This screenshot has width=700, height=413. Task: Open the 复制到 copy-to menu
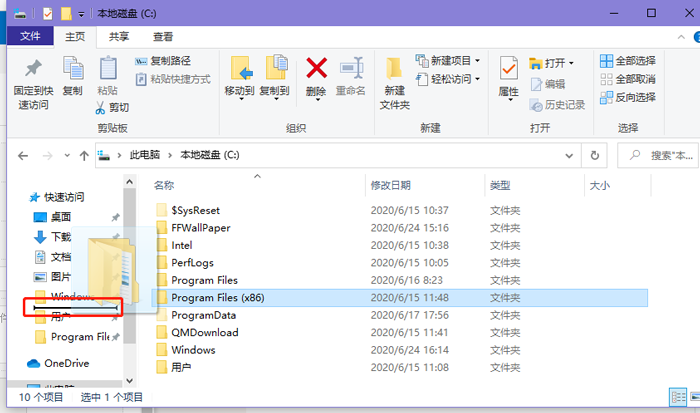click(275, 78)
